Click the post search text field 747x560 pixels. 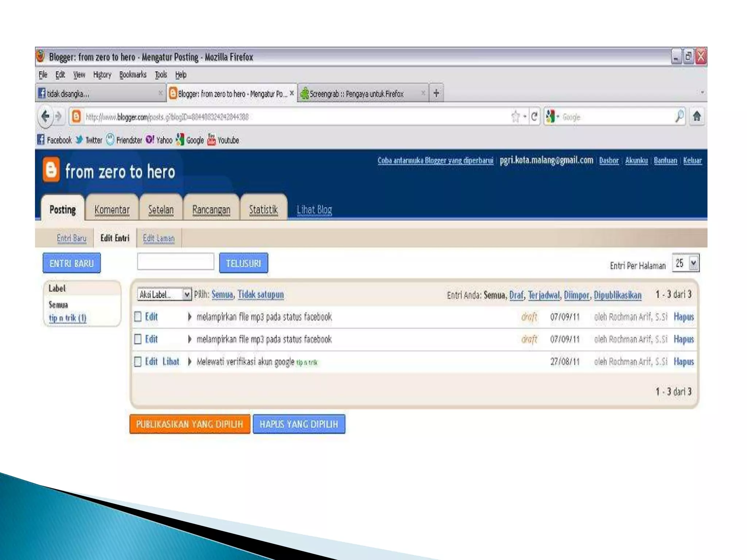point(175,262)
